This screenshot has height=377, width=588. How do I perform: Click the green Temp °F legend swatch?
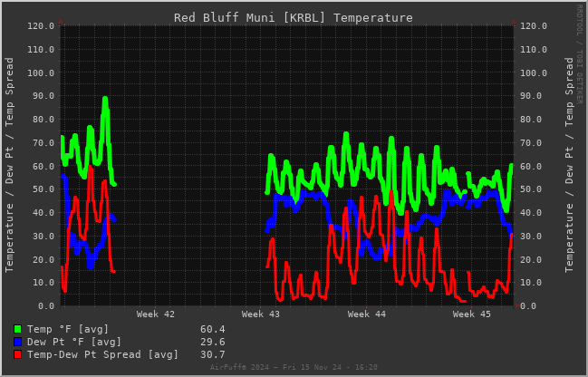(x=17, y=329)
